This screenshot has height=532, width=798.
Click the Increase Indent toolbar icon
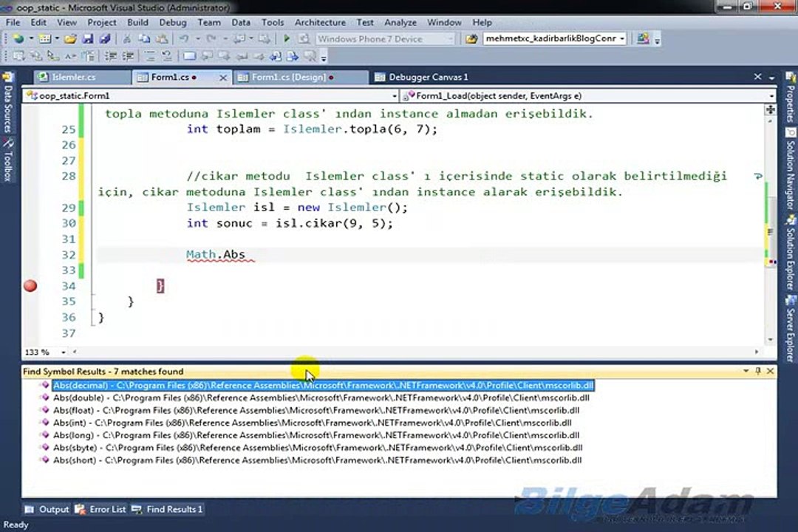pos(129,56)
